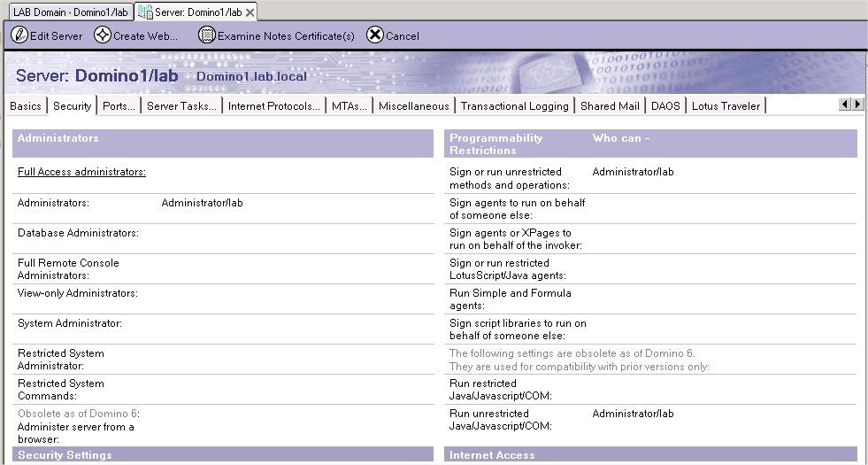Click the Shared Mail tab
Screen dimensions: 868x465
[610, 105]
